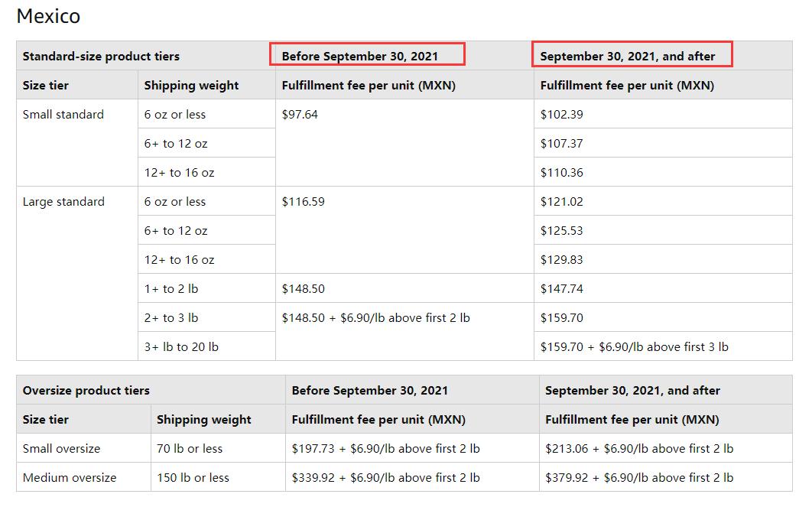Viewport: 812px width, 507px height.
Task: Select the 1+ to 2 lb weight cell
Action: pyautogui.click(x=171, y=289)
